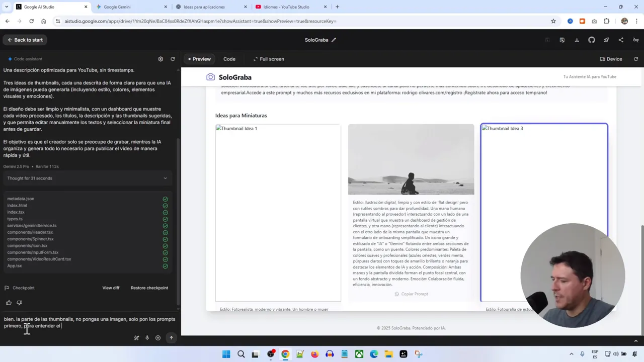Select the Google Gemini browser tab
Screen dimensions: 644x362
coord(117,7)
